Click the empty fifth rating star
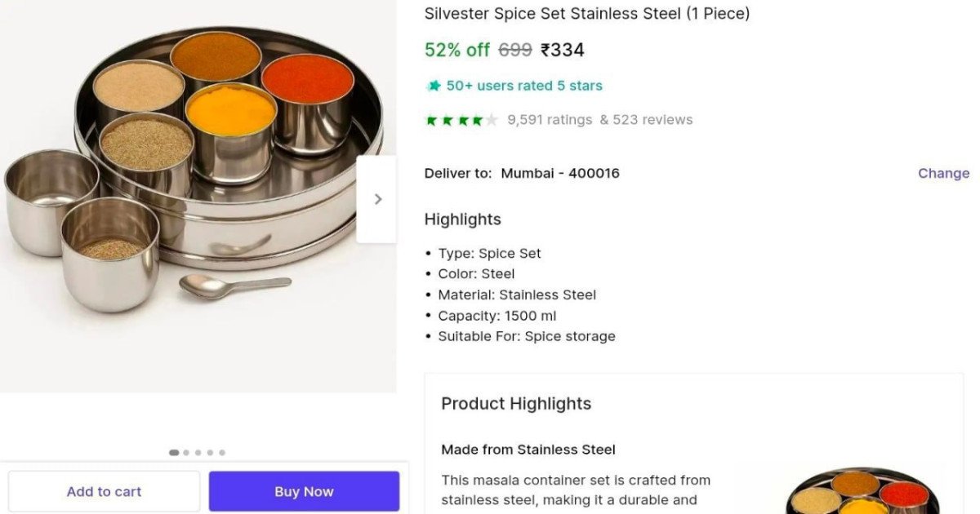 [491, 120]
